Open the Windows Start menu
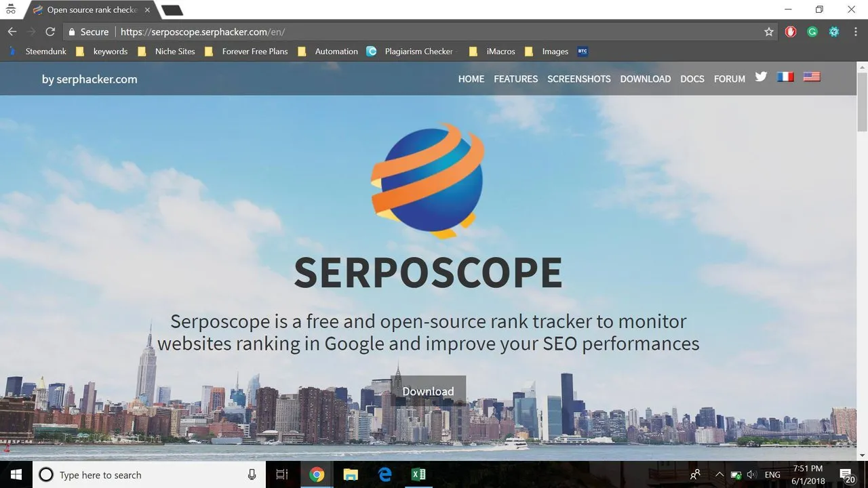This screenshot has height=488, width=868. tap(16, 474)
